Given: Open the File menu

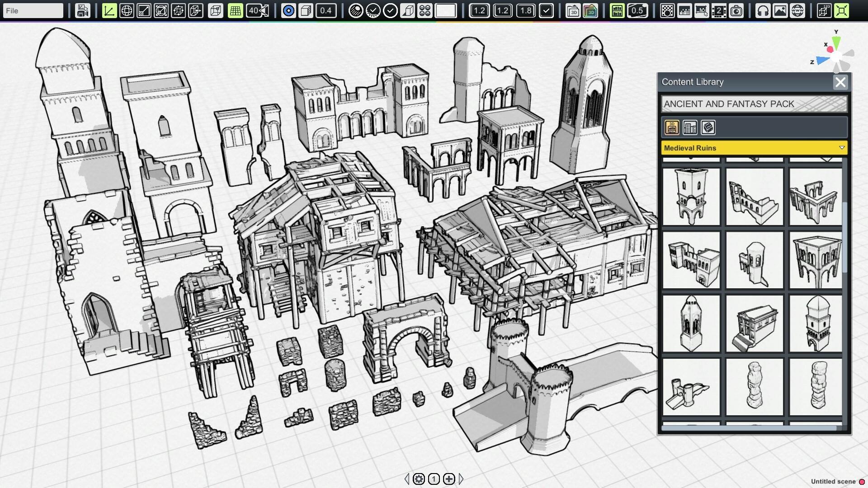Looking at the screenshot, I should point(32,10).
